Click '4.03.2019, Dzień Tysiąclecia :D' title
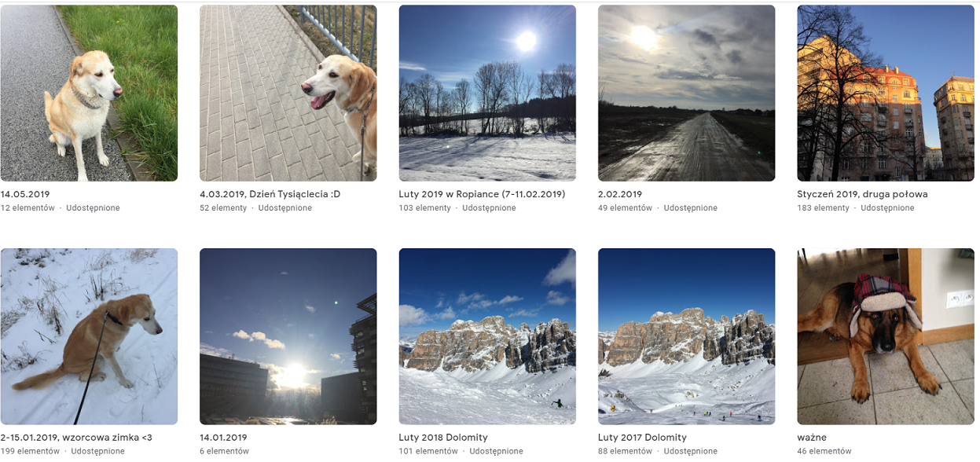The width and height of the screenshot is (980, 462). click(270, 194)
